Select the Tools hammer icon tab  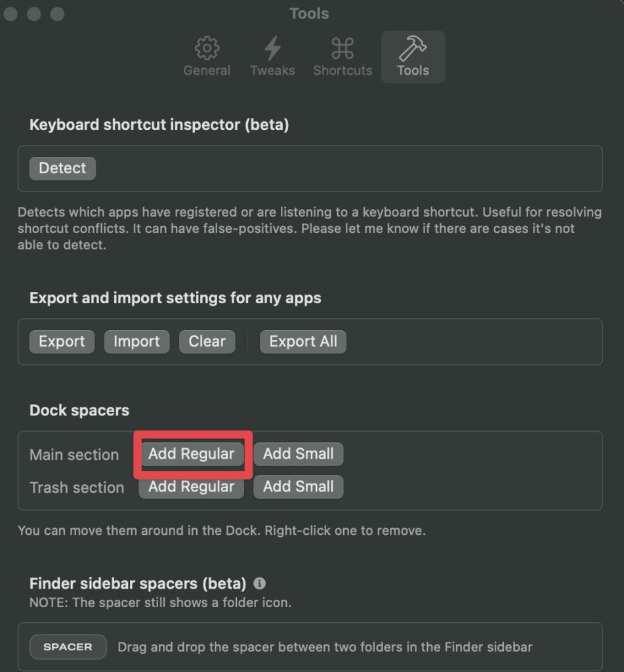pyautogui.click(x=413, y=56)
